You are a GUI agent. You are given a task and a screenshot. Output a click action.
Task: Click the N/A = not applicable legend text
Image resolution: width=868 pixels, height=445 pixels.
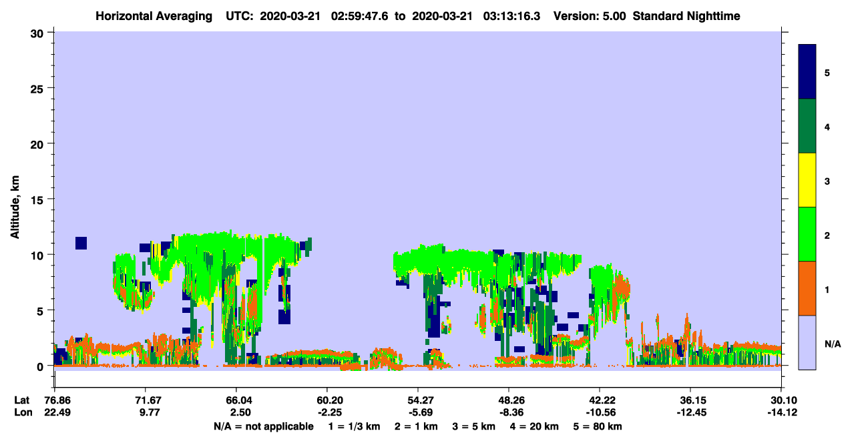click(x=263, y=426)
